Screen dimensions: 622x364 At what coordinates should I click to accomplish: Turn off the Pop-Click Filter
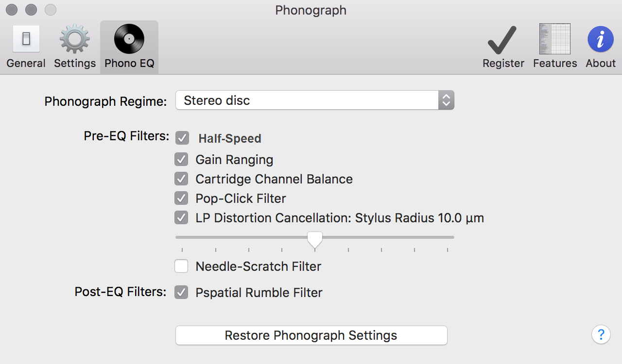181,198
